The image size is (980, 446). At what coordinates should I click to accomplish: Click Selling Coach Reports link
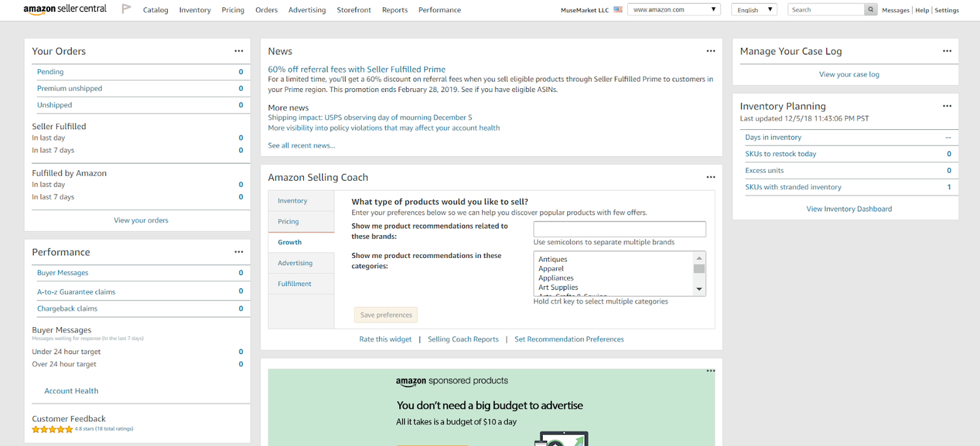tap(463, 339)
